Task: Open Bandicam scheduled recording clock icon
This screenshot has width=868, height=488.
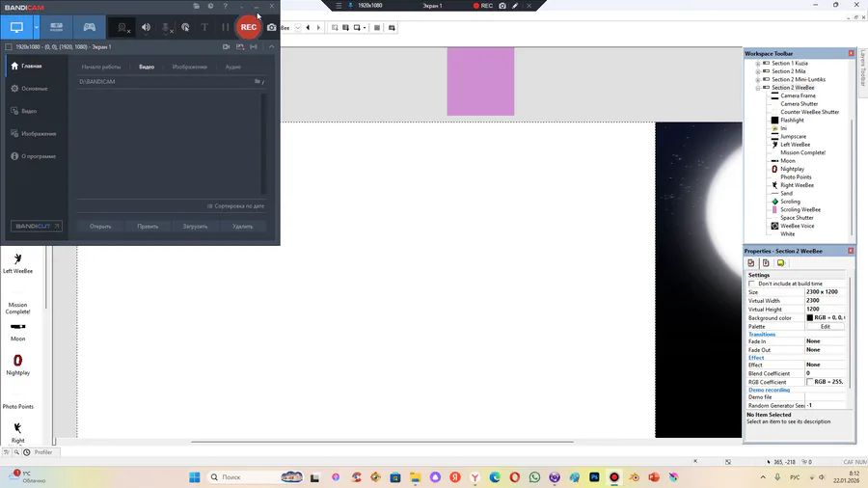Action: tap(210, 6)
